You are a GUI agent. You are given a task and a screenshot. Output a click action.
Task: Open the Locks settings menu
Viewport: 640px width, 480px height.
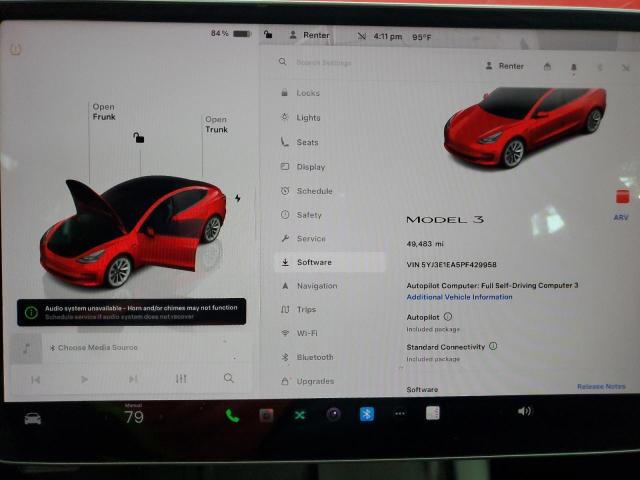pos(301,93)
